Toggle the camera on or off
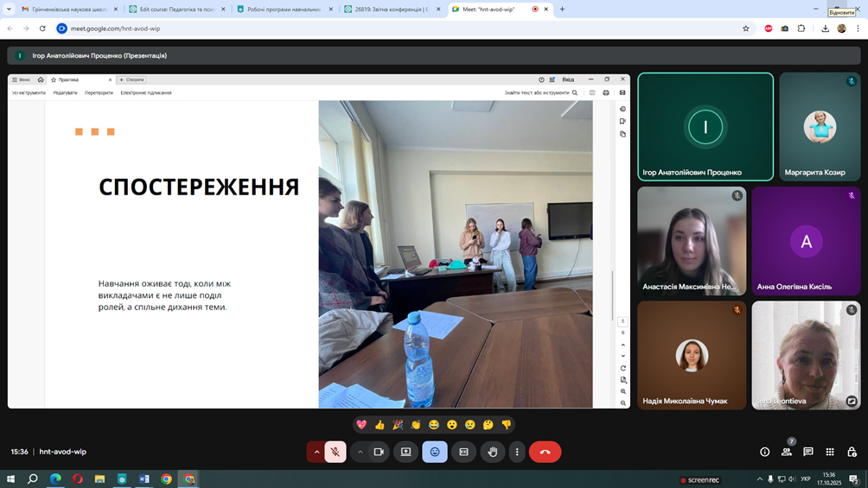Screen dimensions: 868x488 pyautogui.click(x=379, y=452)
